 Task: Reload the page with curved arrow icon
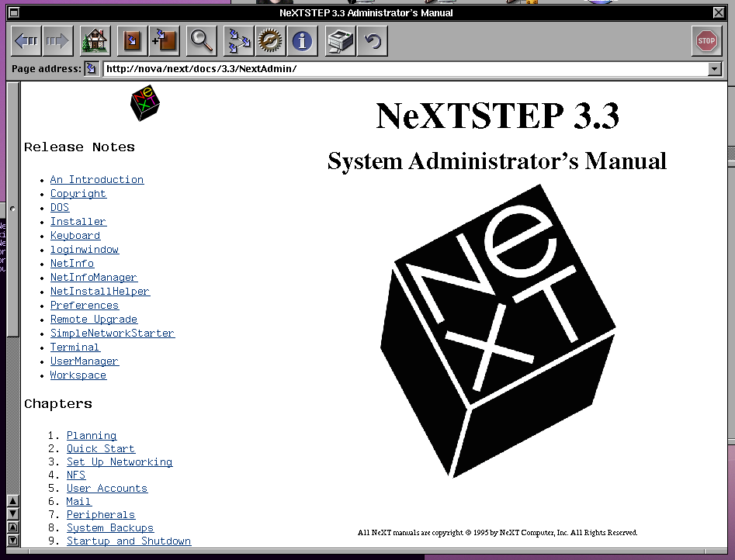click(373, 41)
